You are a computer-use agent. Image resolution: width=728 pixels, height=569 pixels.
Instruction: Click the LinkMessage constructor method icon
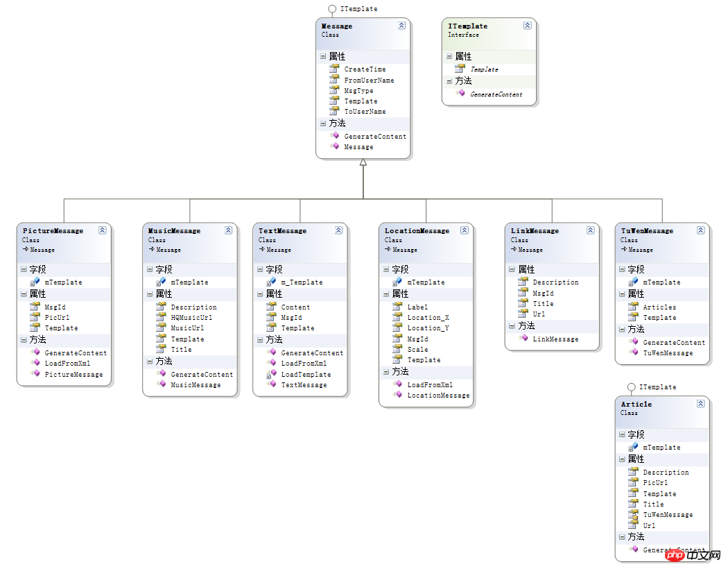523,338
